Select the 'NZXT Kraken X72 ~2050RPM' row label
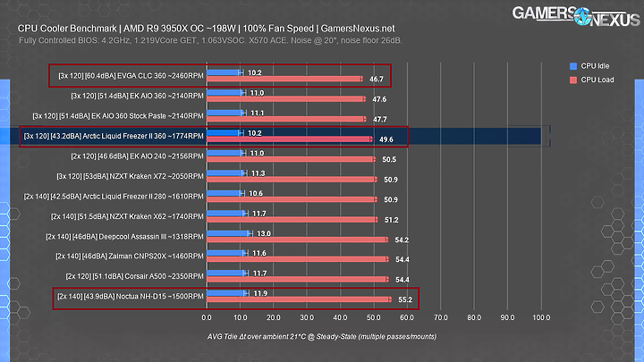The height and width of the screenshot is (362, 644). [x=131, y=176]
